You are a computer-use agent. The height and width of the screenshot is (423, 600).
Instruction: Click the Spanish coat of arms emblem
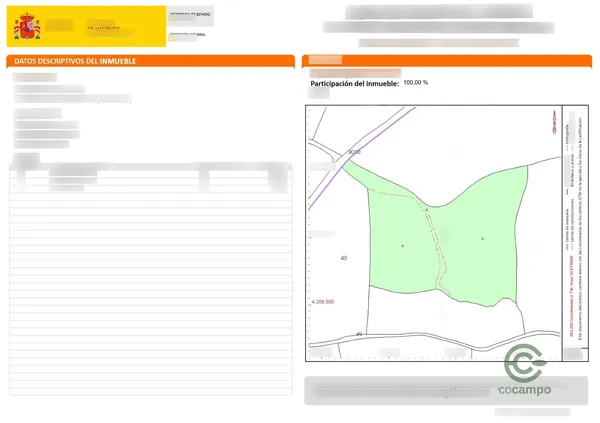27,26
